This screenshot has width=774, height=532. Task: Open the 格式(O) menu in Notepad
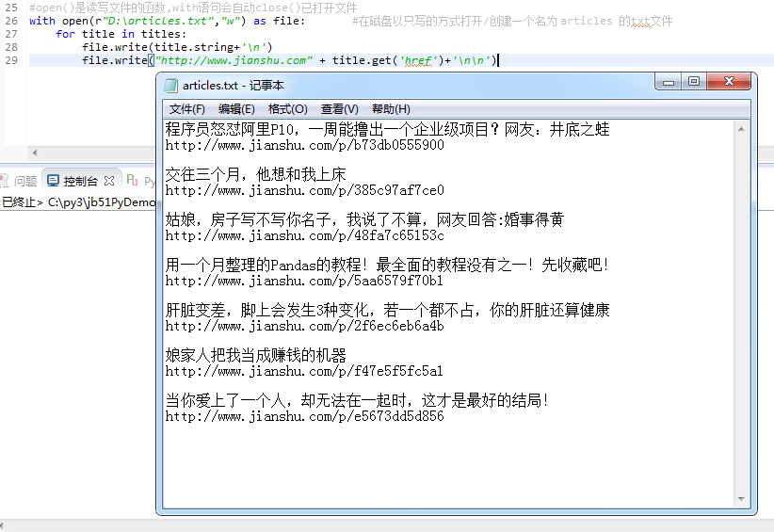pyautogui.click(x=287, y=109)
